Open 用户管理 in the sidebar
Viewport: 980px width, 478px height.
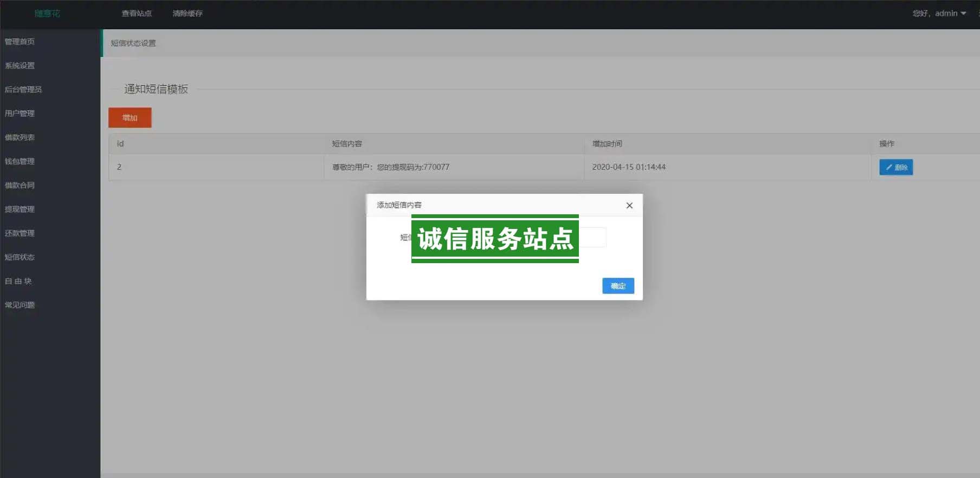click(x=20, y=113)
